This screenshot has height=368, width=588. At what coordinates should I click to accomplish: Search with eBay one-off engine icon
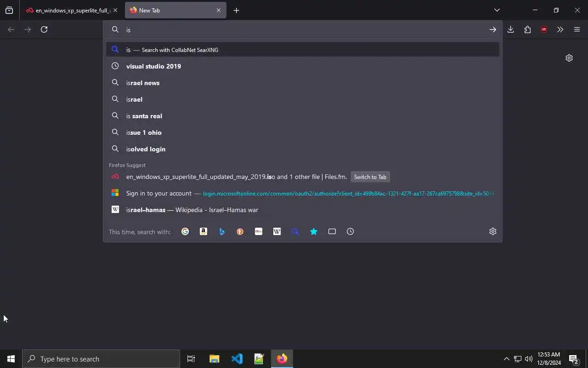259,231
